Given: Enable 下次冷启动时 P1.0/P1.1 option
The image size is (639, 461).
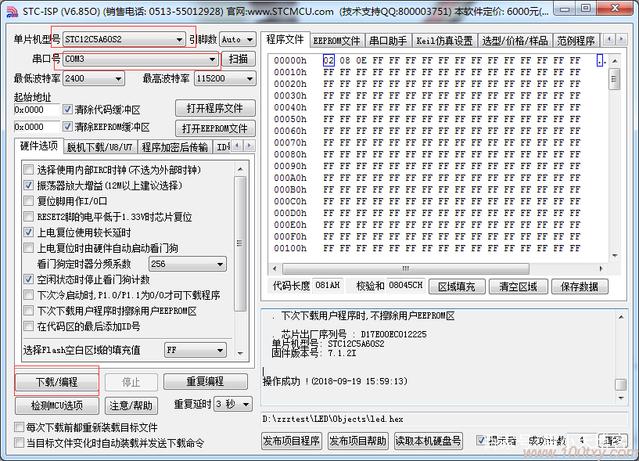Looking at the screenshot, I should (x=29, y=295).
